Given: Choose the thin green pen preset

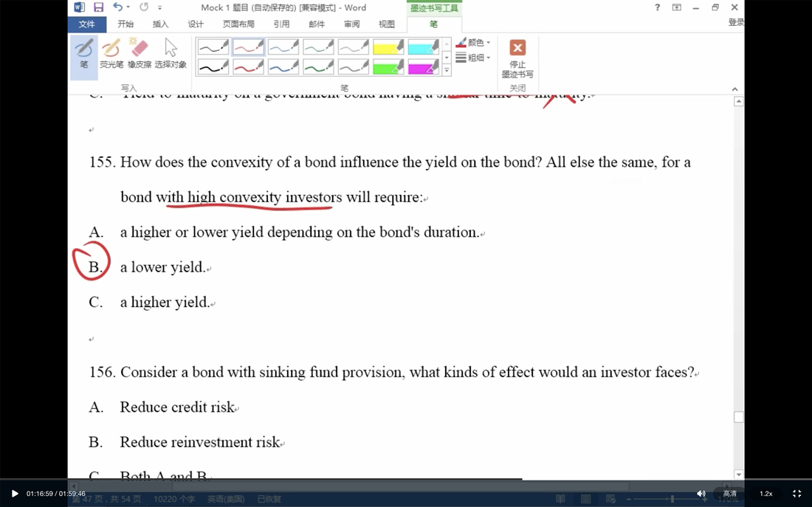Looking at the screenshot, I should point(318,47).
